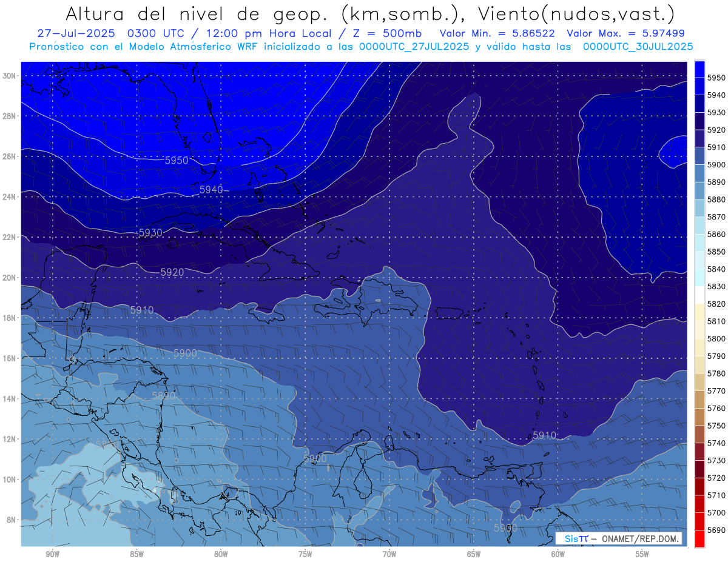The height and width of the screenshot is (562, 728).
Task: Click the '70W' longitude axis label
Action: pos(389,554)
